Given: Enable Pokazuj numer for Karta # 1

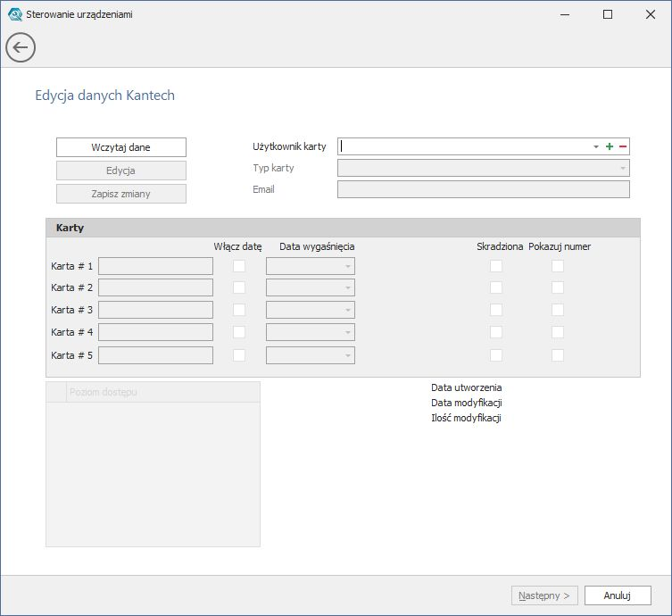Looking at the screenshot, I should pos(558,266).
